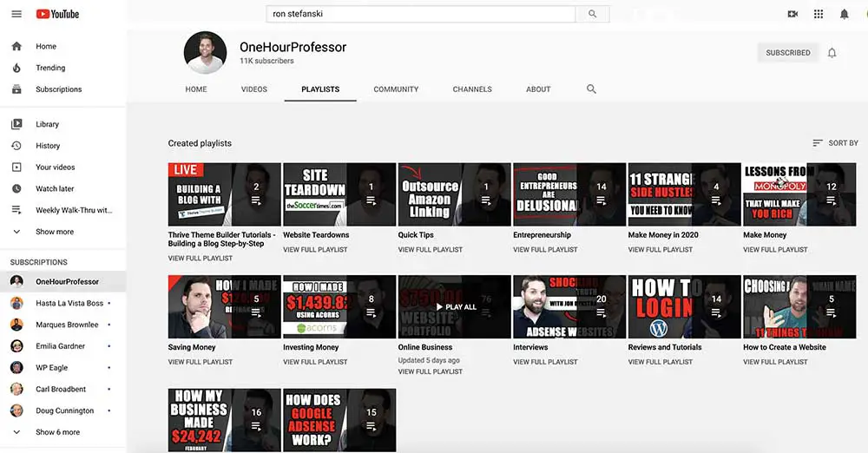The image size is (868, 453).
Task: Open Investing Money playlist thumbnail
Action: [x=339, y=307]
